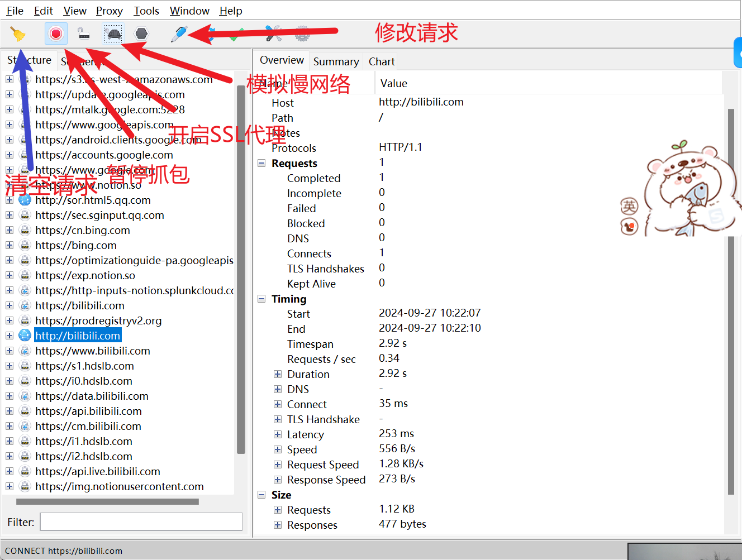Open the Tools wrench-and-screwdriver icon

coord(273,34)
